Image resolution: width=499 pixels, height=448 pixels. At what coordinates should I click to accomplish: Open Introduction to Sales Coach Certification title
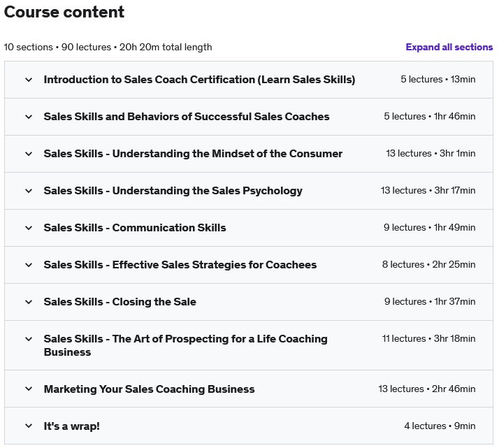(x=199, y=80)
